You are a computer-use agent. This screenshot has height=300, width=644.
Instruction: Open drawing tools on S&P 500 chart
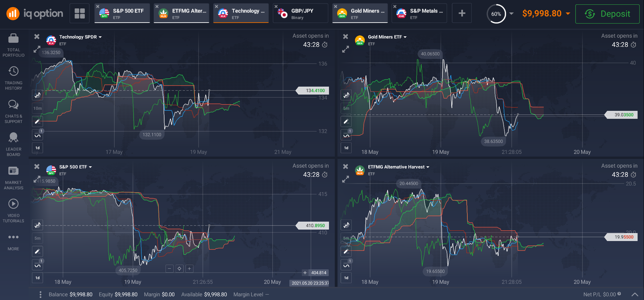tap(37, 251)
